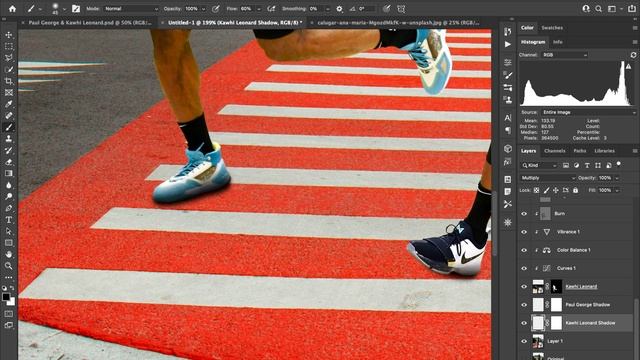The height and width of the screenshot is (360, 640).
Task: Toggle lock transparent pixels
Action: (x=536, y=190)
